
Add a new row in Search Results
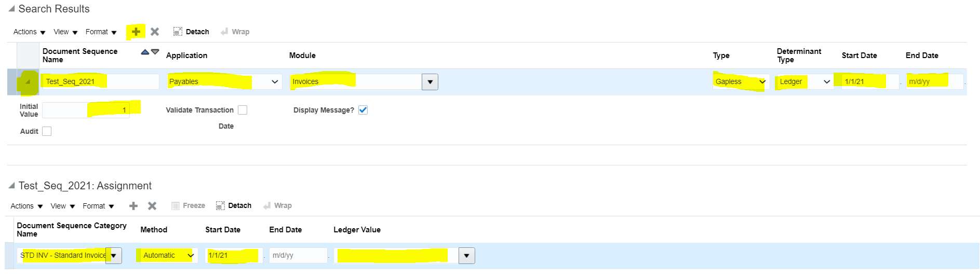tap(136, 32)
